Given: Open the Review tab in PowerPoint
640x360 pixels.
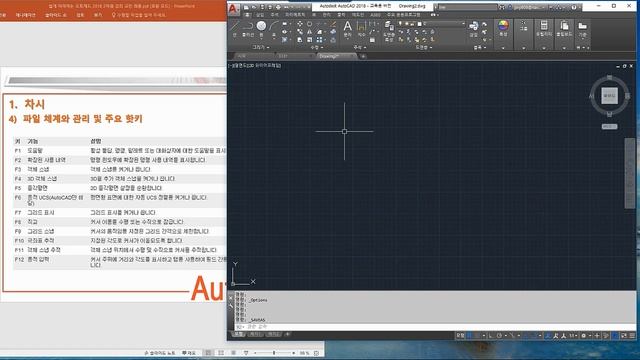Looking at the screenshot, I should coord(80,15).
